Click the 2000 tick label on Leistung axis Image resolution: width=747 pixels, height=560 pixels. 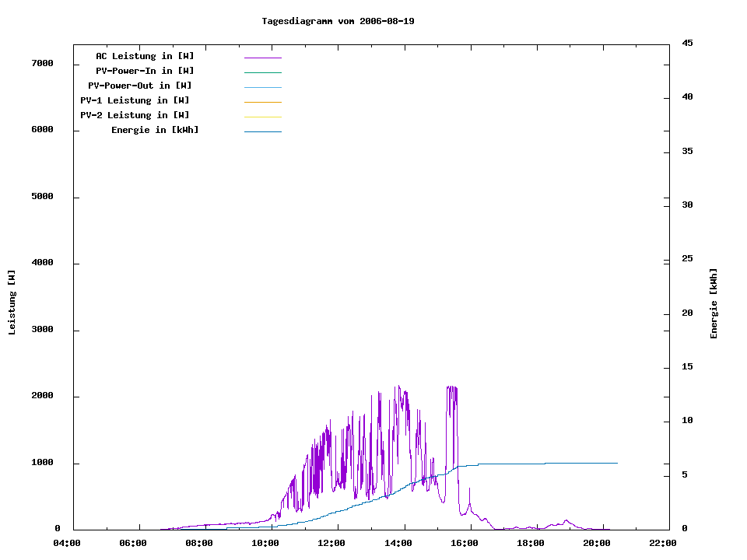42,396
